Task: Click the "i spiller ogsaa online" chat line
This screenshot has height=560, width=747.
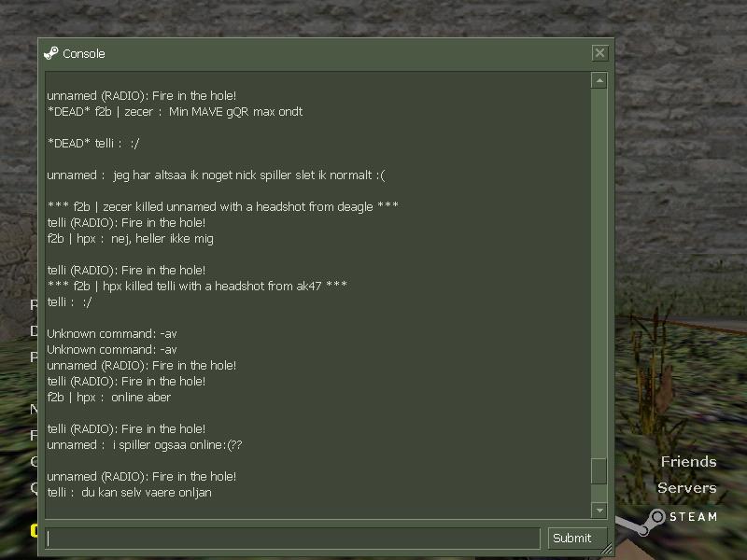Action: 145,445
